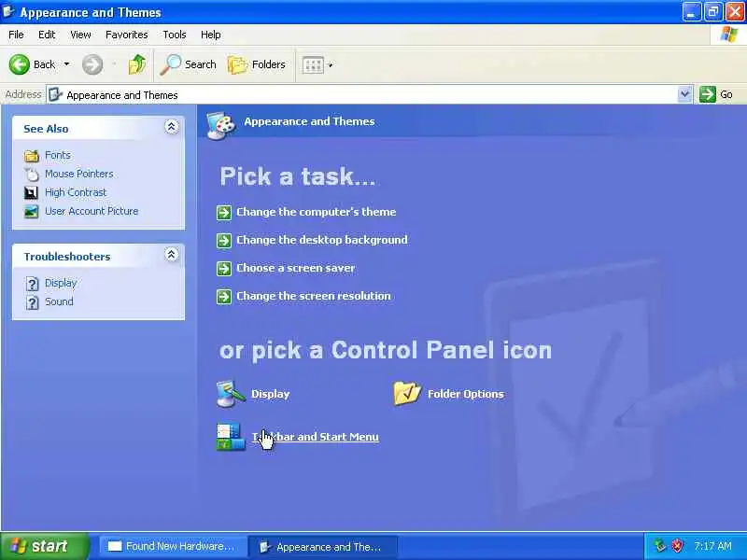Select Change the computer's theme task
747x560 pixels.
coord(317,212)
